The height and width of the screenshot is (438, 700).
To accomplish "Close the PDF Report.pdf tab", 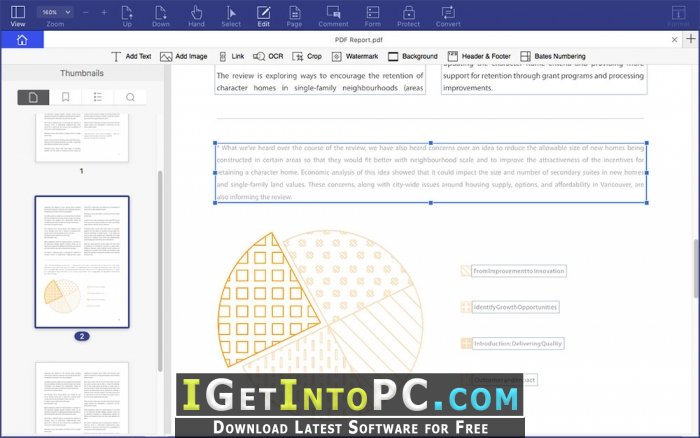I will coord(675,40).
